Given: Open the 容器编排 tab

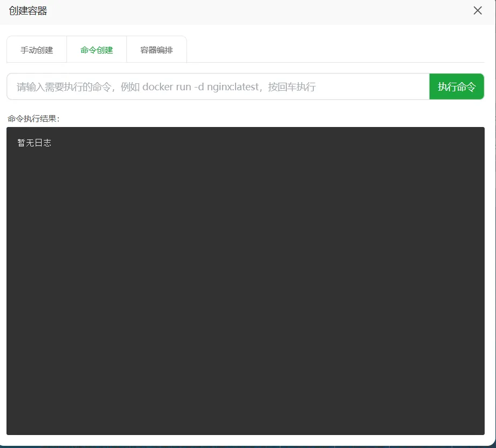Looking at the screenshot, I should (157, 50).
